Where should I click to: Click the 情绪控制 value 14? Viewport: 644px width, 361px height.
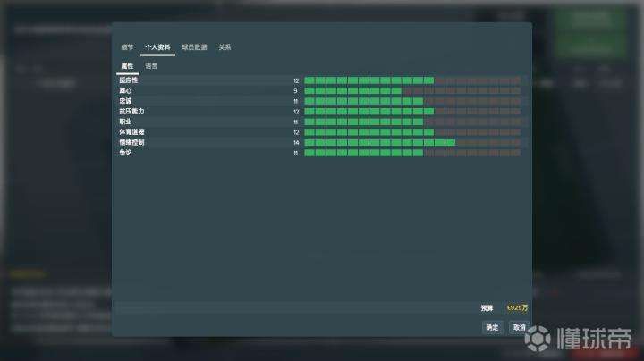coord(296,143)
